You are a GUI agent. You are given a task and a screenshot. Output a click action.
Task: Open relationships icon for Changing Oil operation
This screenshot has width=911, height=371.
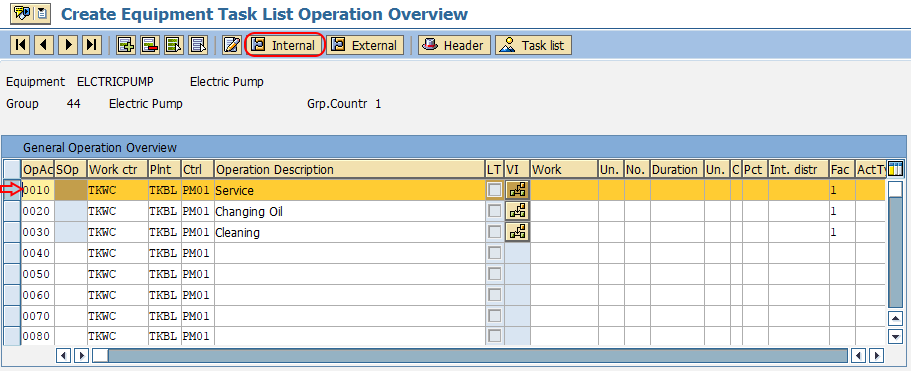(517, 211)
